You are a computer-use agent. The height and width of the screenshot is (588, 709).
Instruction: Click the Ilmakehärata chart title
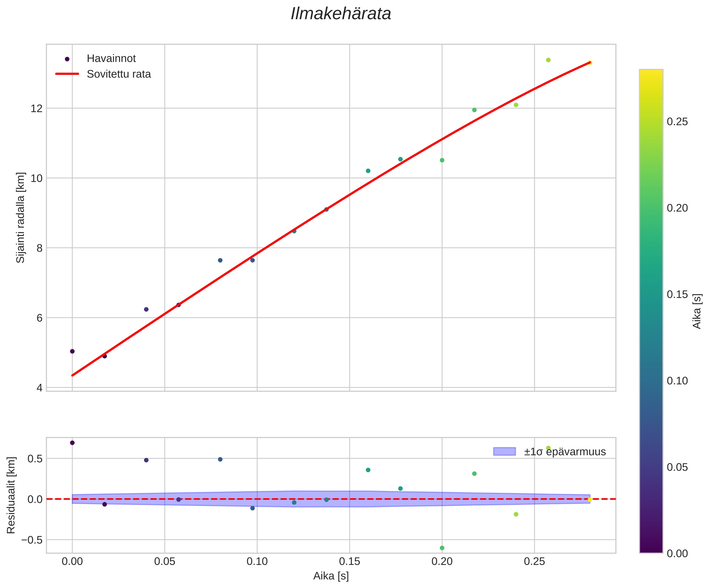[x=341, y=14]
